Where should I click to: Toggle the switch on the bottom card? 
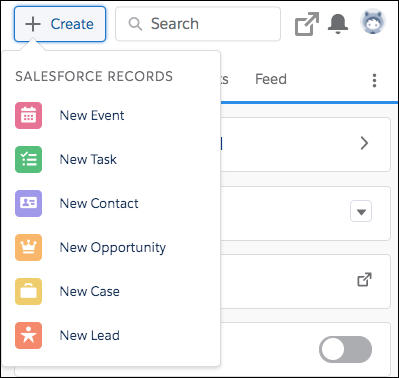[x=345, y=349]
